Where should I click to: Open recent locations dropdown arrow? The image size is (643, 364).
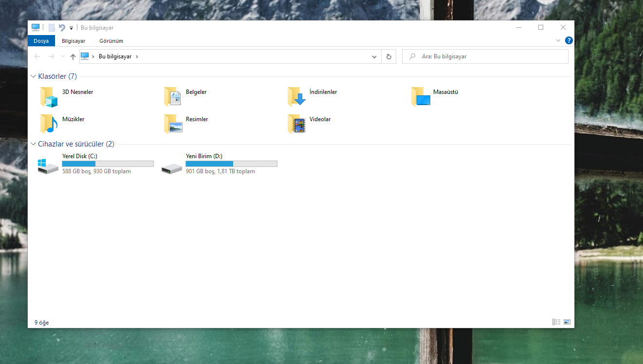tap(63, 56)
